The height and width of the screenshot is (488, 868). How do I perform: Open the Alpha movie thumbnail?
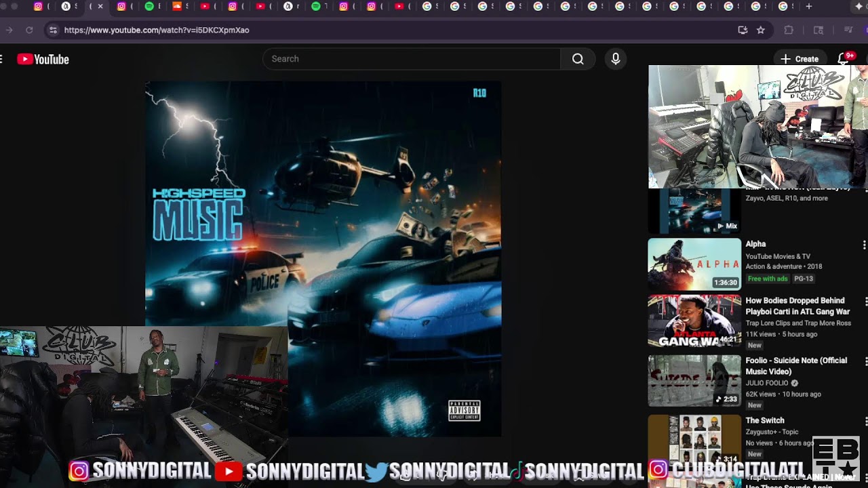[x=694, y=264]
